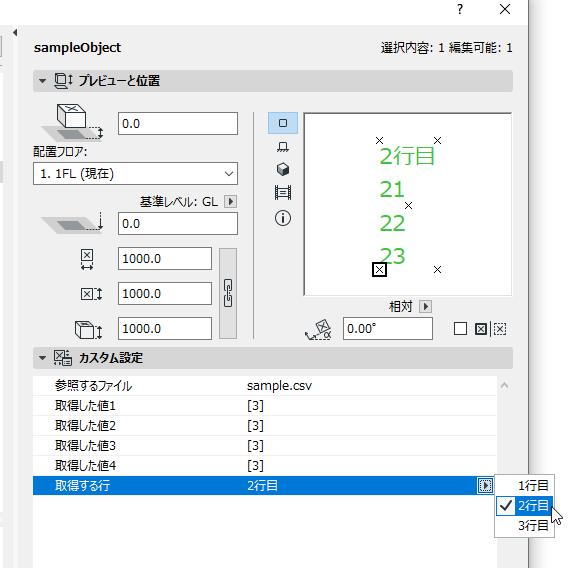Toggle chain link for proportional dimensions
The height and width of the screenshot is (568, 581).
[x=228, y=293]
